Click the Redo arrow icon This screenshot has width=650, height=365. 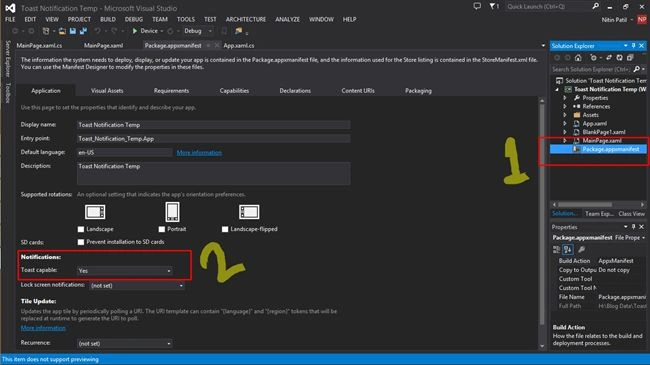114,31
